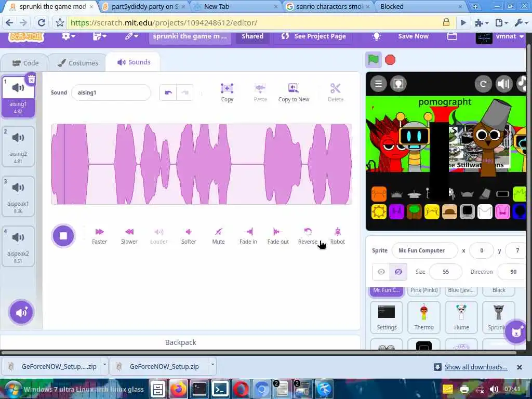Viewport: 532px width, 399px height.
Task: Click the Direction input field
Action: tap(511, 272)
